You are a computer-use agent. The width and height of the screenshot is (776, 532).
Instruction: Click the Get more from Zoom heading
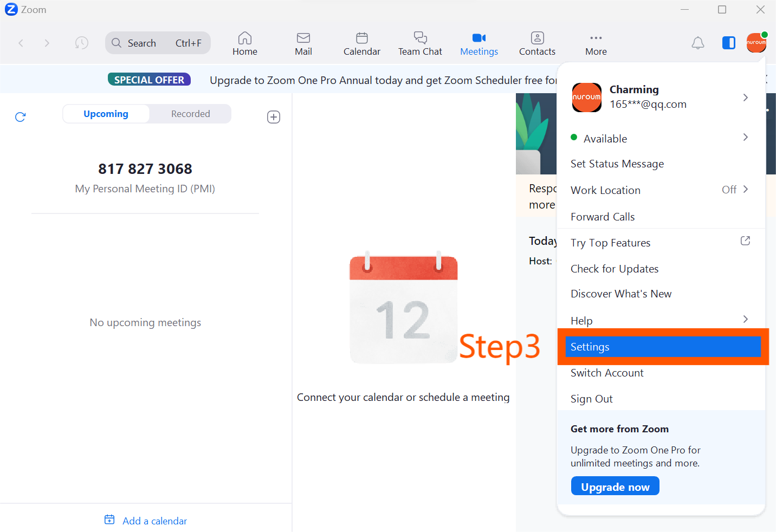pos(619,429)
